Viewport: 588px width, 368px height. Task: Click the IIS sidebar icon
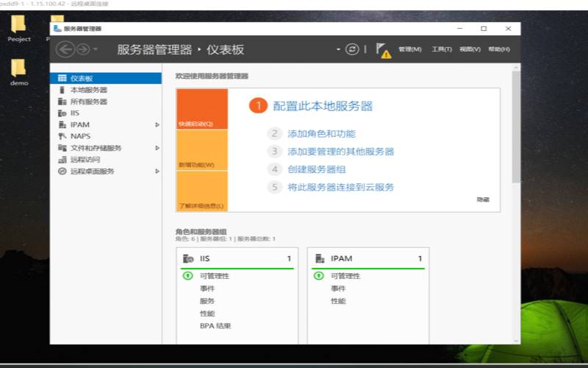click(x=62, y=113)
